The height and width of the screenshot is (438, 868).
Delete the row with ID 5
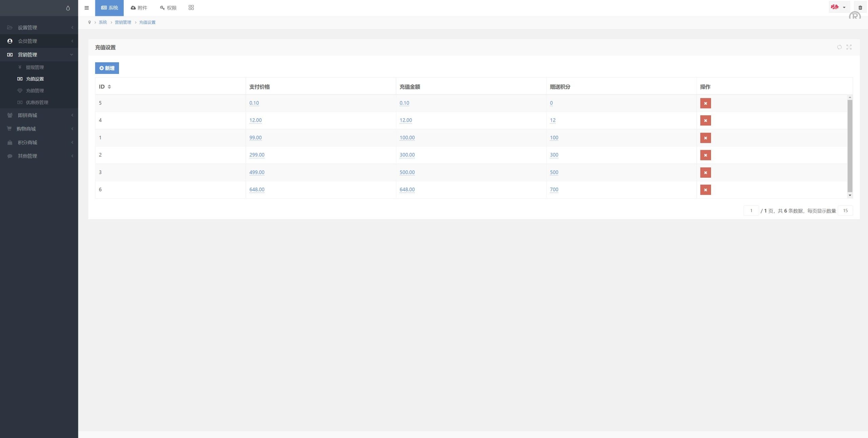click(x=705, y=103)
